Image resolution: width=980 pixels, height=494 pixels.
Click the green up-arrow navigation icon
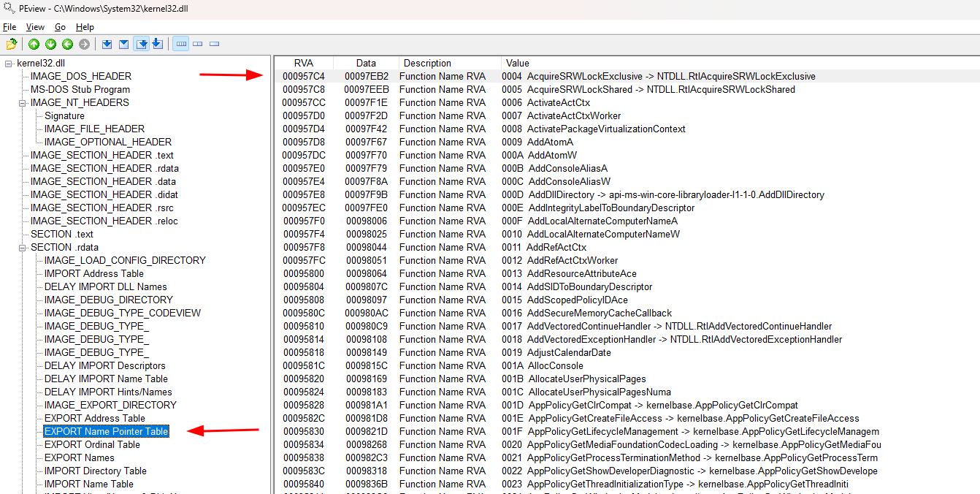click(34, 44)
